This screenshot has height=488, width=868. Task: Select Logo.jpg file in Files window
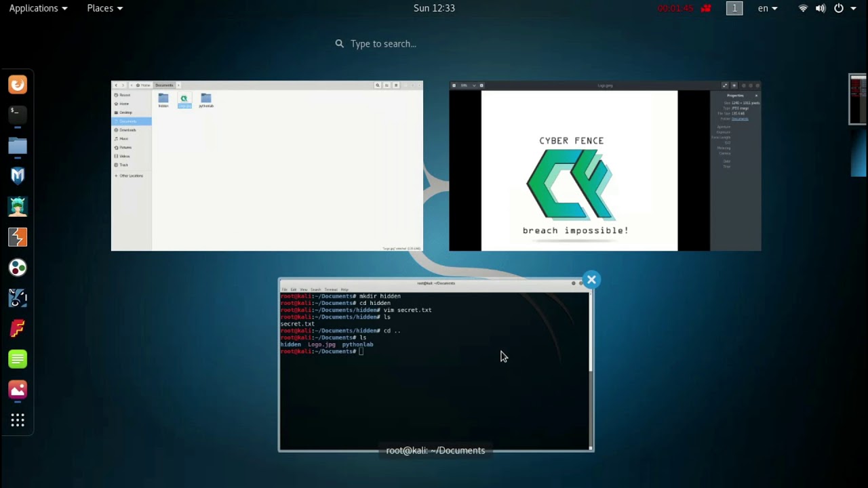pyautogui.click(x=184, y=100)
